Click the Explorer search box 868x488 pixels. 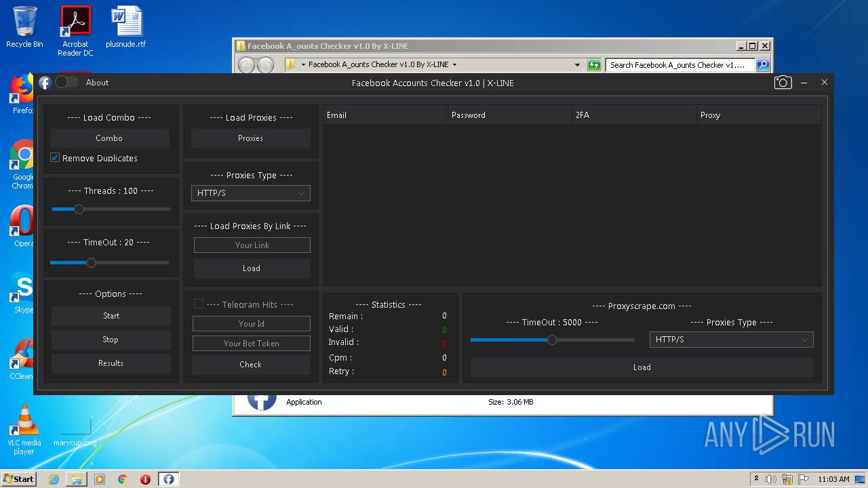click(680, 65)
